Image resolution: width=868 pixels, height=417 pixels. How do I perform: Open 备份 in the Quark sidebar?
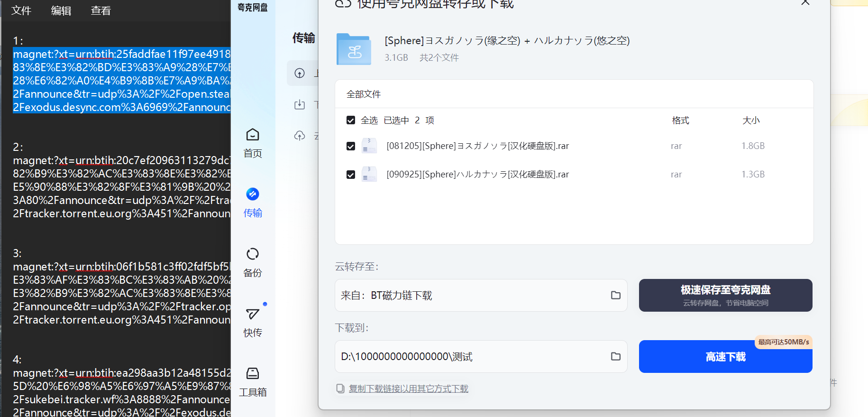253,263
